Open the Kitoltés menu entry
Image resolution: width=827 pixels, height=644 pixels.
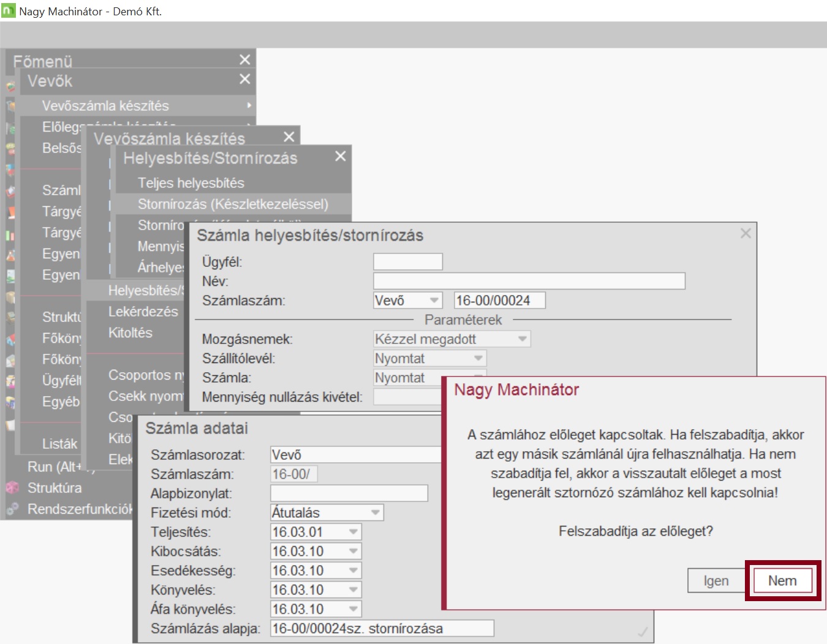130,332
